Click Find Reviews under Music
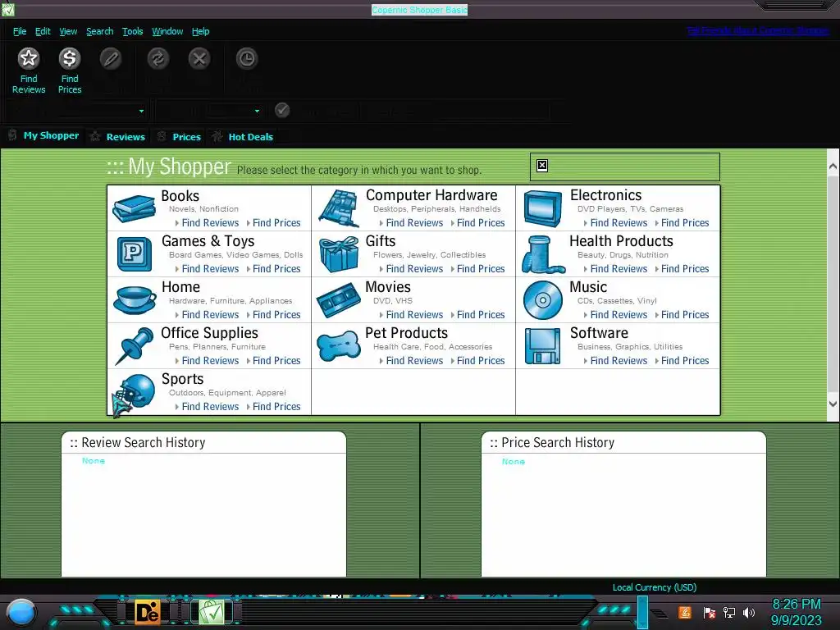 pos(619,315)
